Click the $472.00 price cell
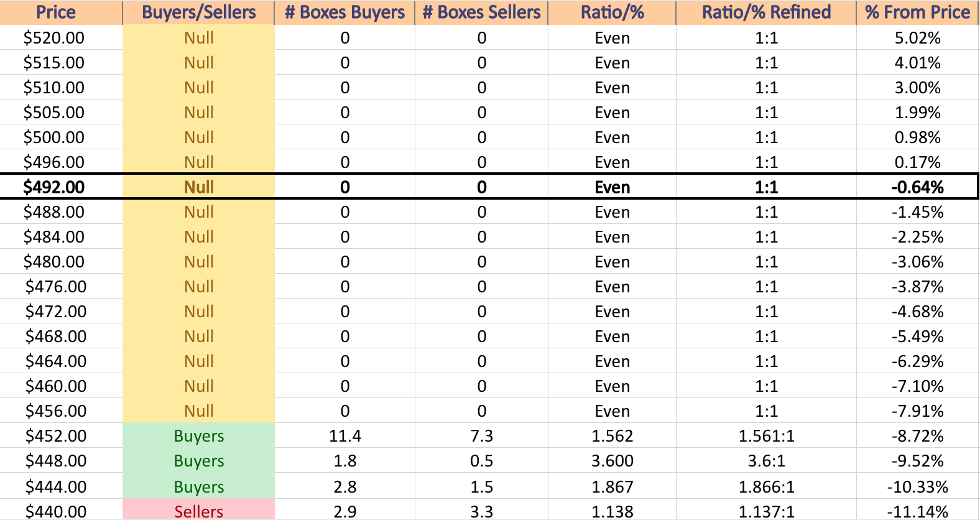The width and height of the screenshot is (980, 520). click(x=61, y=312)
